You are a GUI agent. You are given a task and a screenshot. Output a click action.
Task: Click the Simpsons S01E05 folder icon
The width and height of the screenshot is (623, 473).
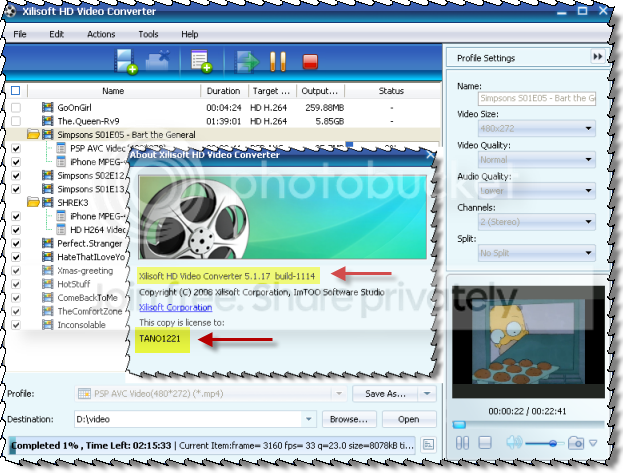(33, 134)
